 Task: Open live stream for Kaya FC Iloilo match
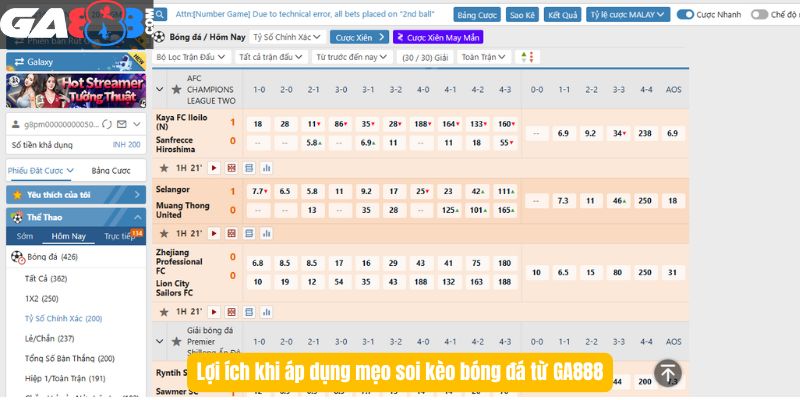pos(214,168)
